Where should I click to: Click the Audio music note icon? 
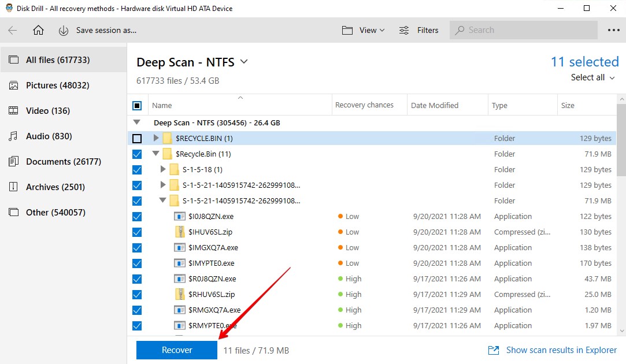[13, 136]
